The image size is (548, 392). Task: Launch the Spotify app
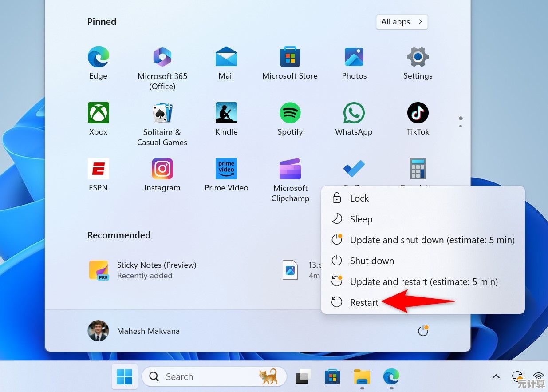tap(290, 114)
